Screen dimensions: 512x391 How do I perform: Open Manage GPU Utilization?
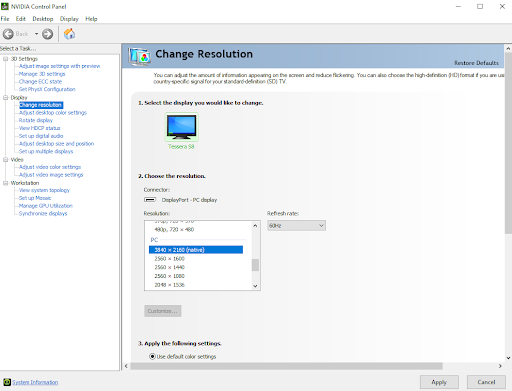(x=46, y=206)
